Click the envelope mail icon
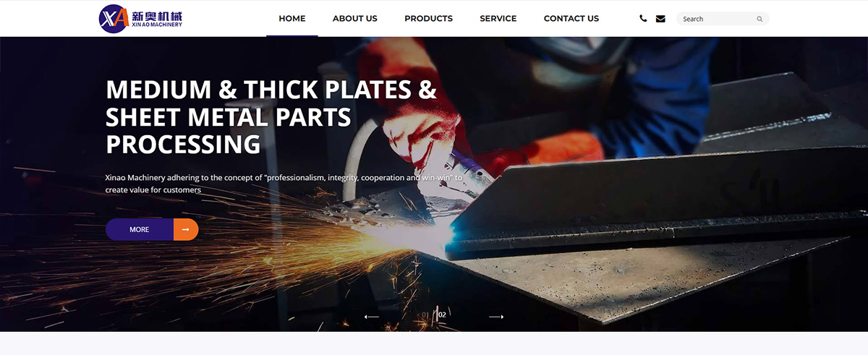Image resolution: width=868 pixels, height=355 pixels. click(x=660, y=19)
